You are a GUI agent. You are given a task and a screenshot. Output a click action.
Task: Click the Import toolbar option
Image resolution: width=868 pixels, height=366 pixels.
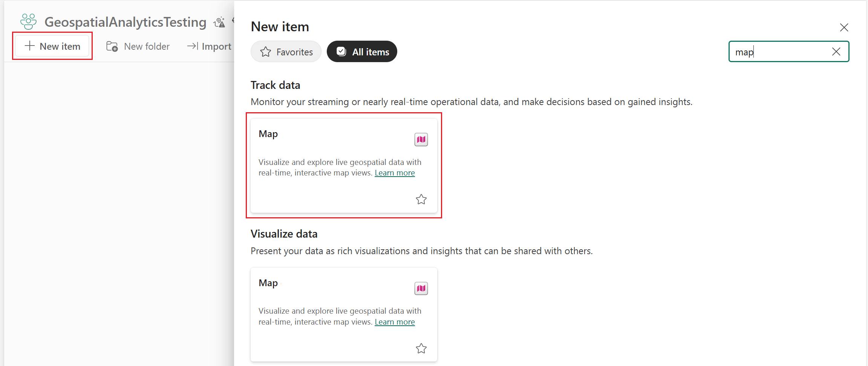click(x=209, y=46)
